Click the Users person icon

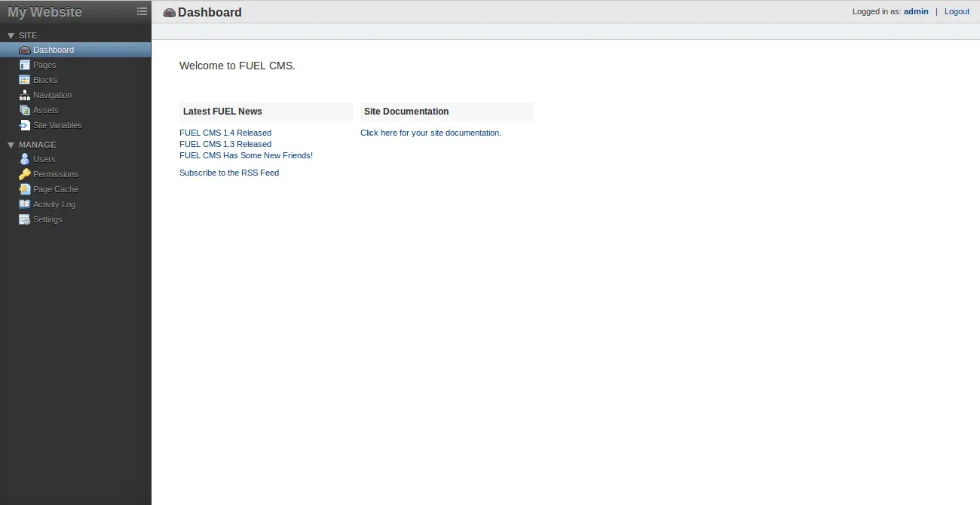[25, 159]
